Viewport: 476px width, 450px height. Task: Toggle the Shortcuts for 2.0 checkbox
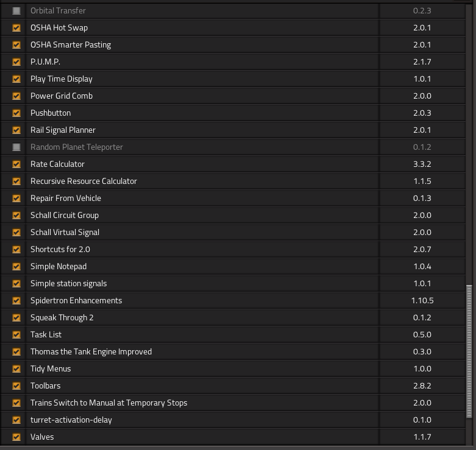(16, 249)
